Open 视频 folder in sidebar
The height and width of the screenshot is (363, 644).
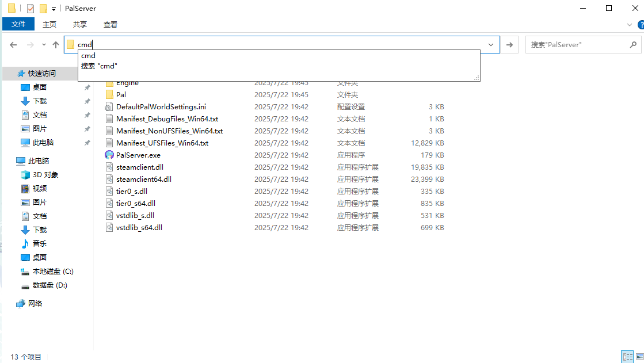40,189
